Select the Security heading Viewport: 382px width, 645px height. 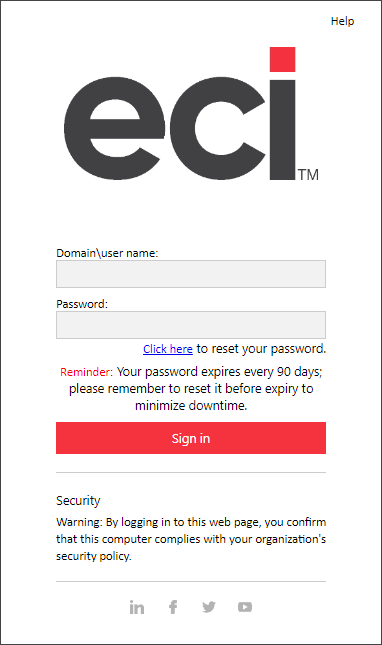click(78, 501)
